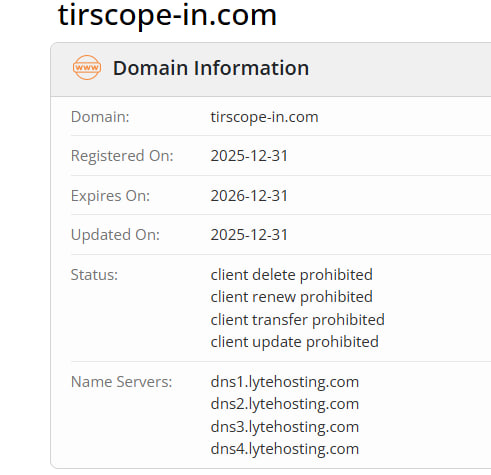Viewport: 491px width, 475px height.
Task: Click the Updated On date 2025-12-31
Action: pyautogui.click(x=249, y=235)
